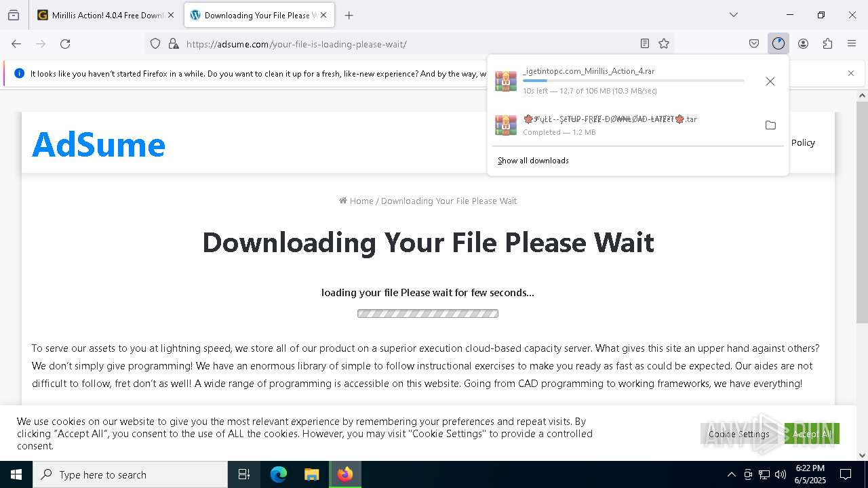Open Cookie Settings
Screen dimensions: 868x488
point(739,434)
